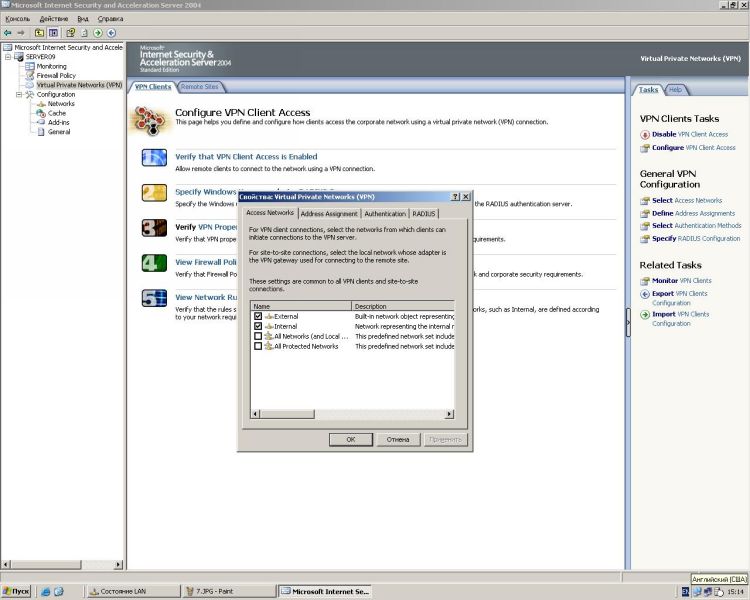Open the RADIUS dialog tab
750x600 pixels.
pyautogui.click(x=424, y=213)
